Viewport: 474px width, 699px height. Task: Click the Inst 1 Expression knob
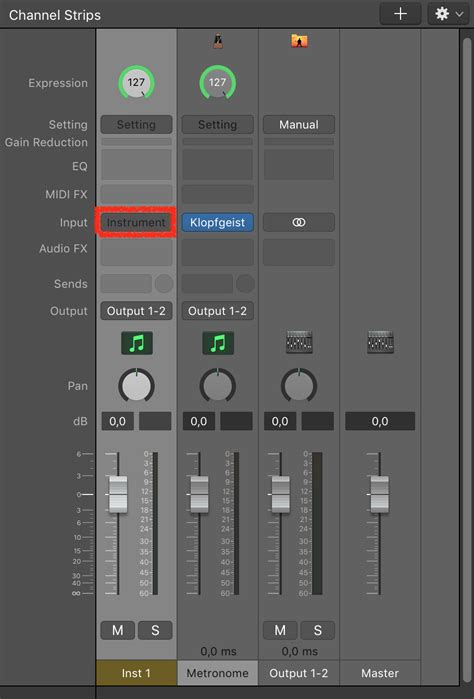pos(136,82)
